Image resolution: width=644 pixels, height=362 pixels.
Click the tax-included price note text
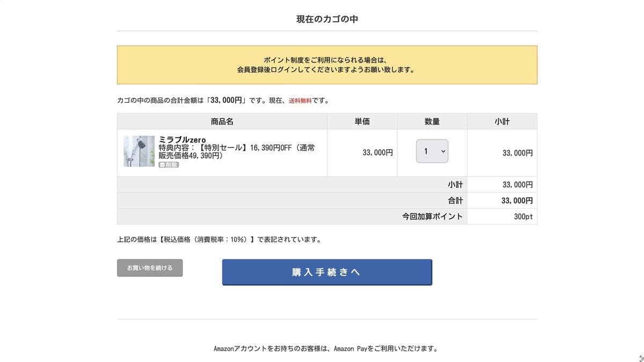click(219, 240)
